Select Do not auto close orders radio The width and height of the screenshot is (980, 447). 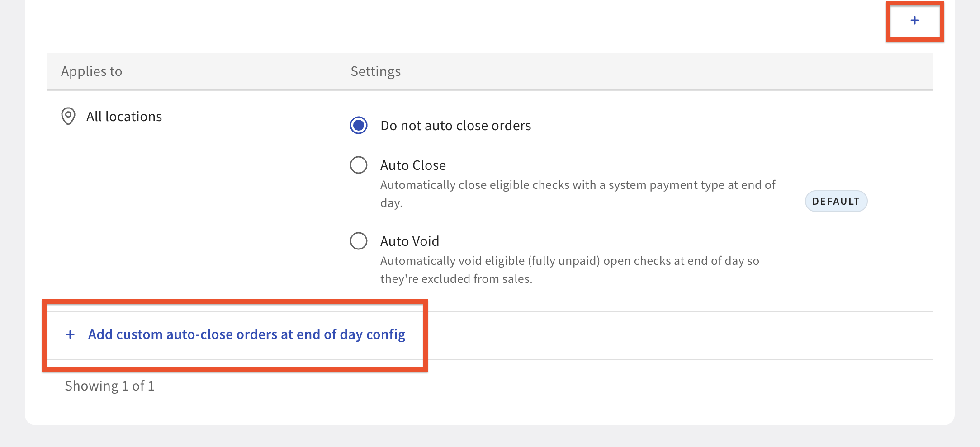pos(359,125)
